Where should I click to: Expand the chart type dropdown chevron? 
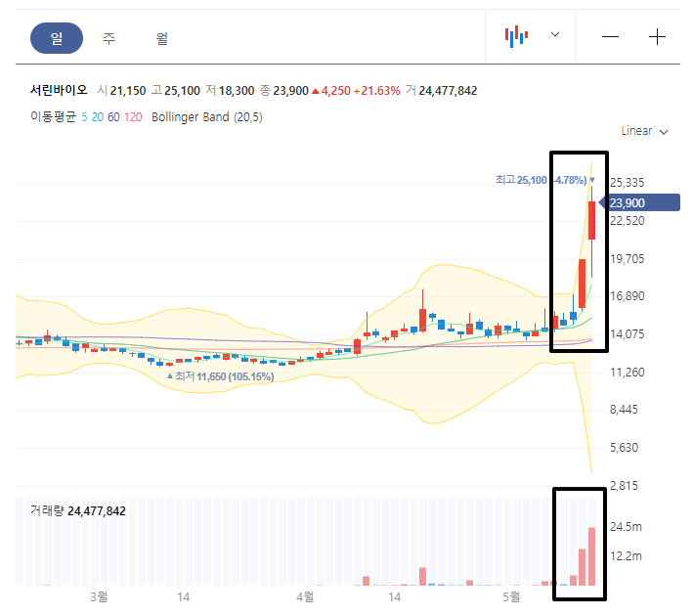tap(555, 34)
